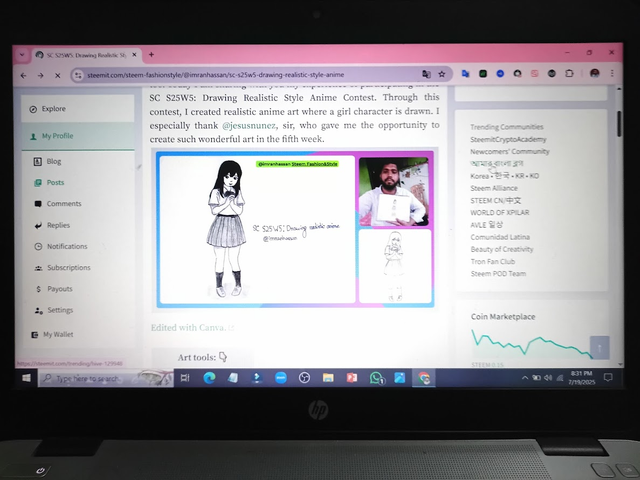
Task: Click the My Wallet icon
Action: click(x=35, y=335)
